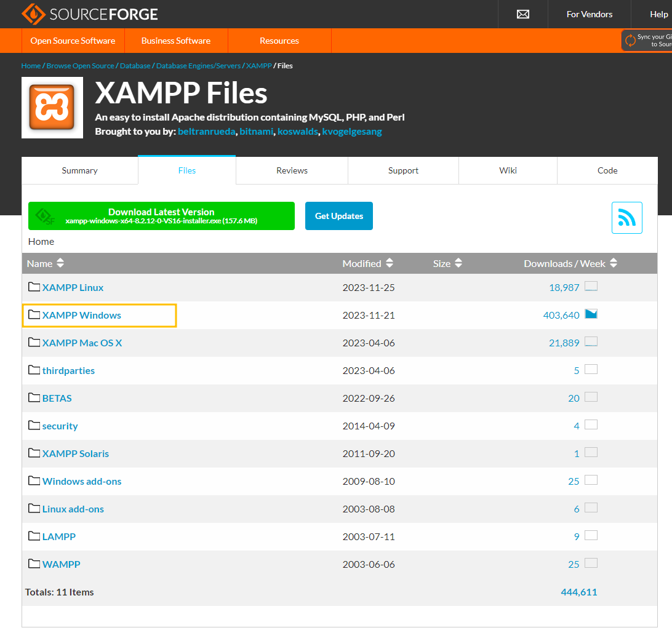This screenshot has width=672, height=633.
Task: Click the folder icon beside security
Action: (34, 424)
